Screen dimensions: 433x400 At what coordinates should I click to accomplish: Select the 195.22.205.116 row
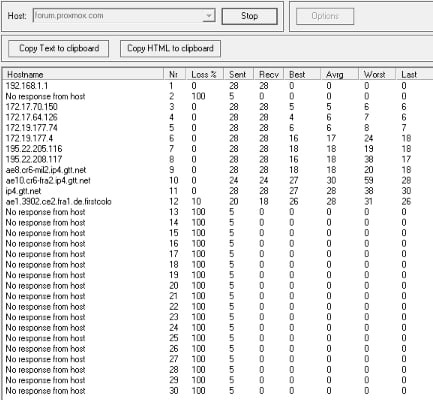pyautogui.click(x=218, y=149)
